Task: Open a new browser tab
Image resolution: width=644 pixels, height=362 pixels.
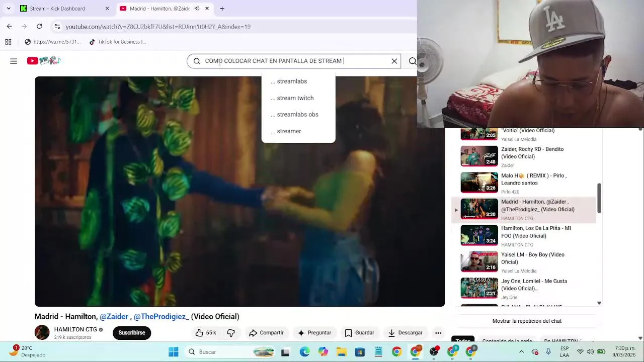Action: 222,9
